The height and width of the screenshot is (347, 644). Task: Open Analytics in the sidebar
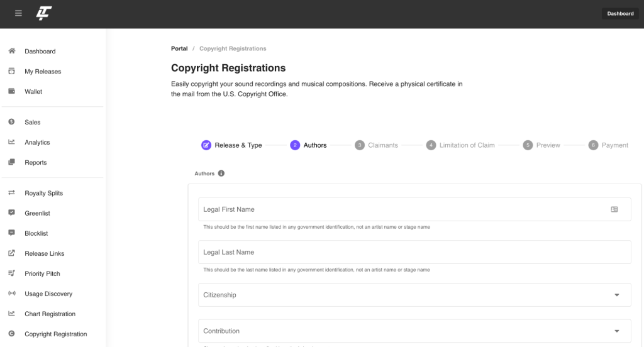click(37, 143)
